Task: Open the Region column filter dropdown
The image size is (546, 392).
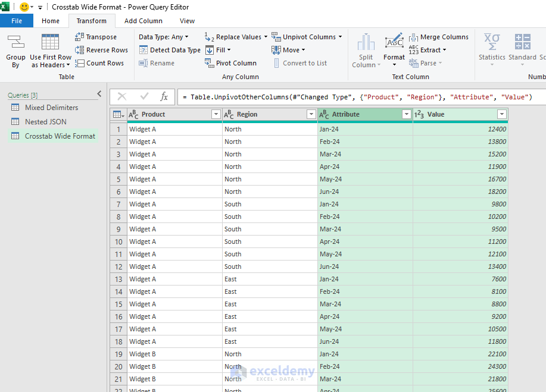Action: [311, 114]
